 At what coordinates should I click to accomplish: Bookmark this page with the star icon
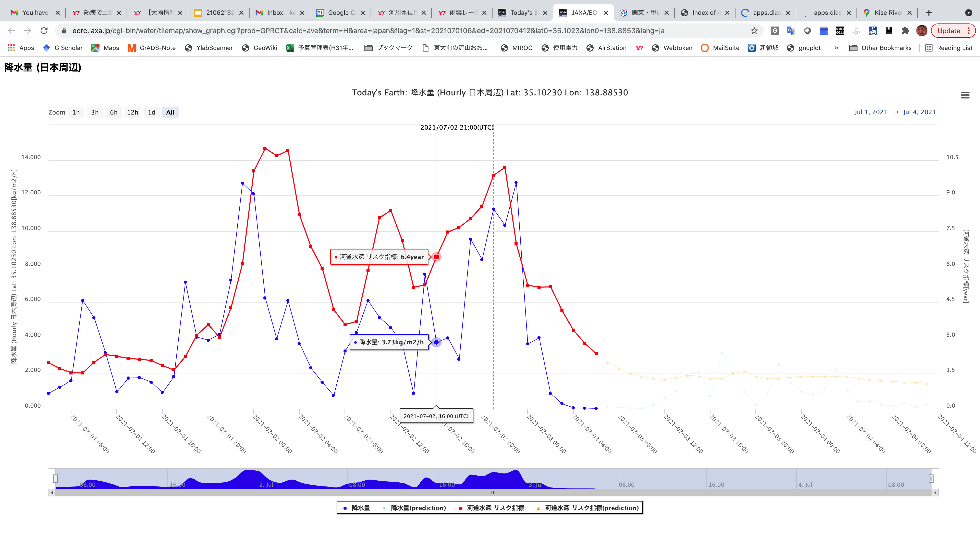click(754, 31)
